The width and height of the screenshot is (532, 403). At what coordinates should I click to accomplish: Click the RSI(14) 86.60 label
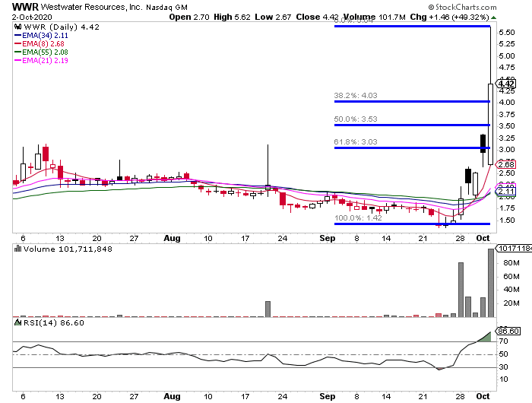[x=53, y=322]
